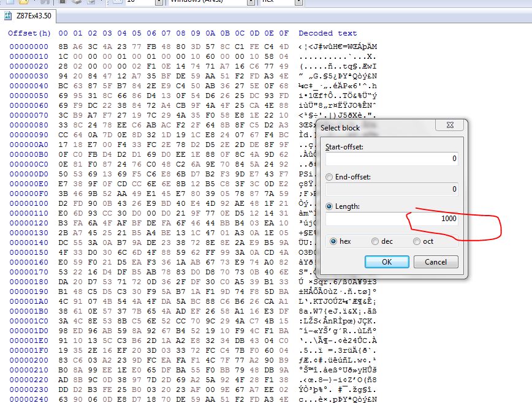Select offset row 00000140
This screenshot has width=532, height=403.
point(29,243)
